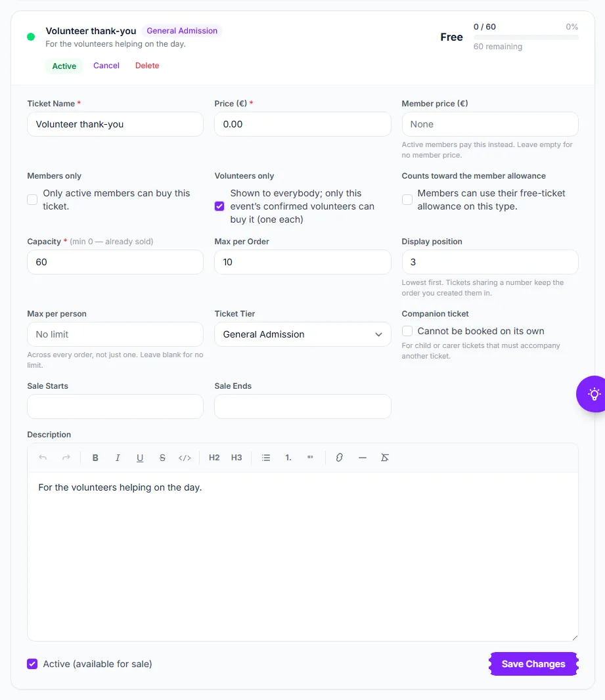Click the 'Free' price label
605x700 pixels.
tap(452, 37)
